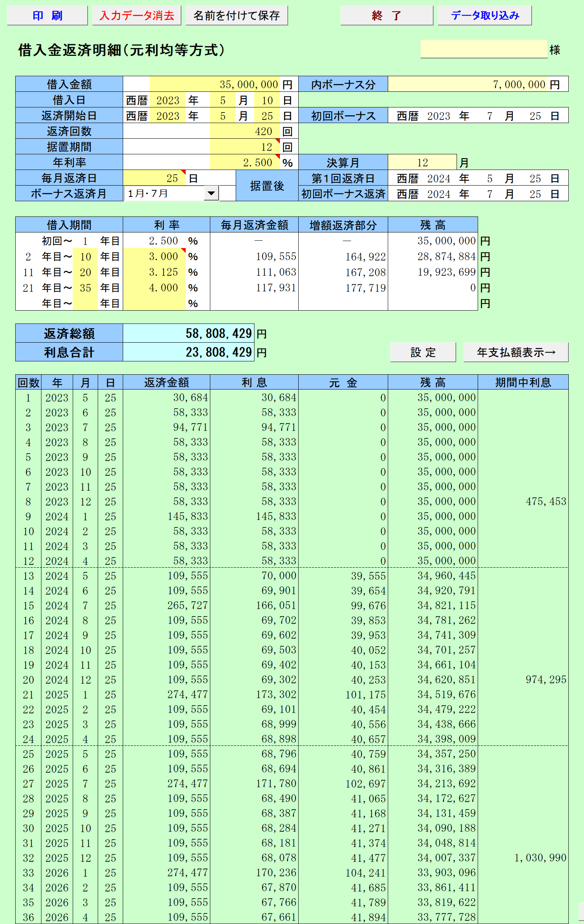Click period interest value 974,295
The width and height of the screenshot is (584, 924).
(x=546, y=679)
